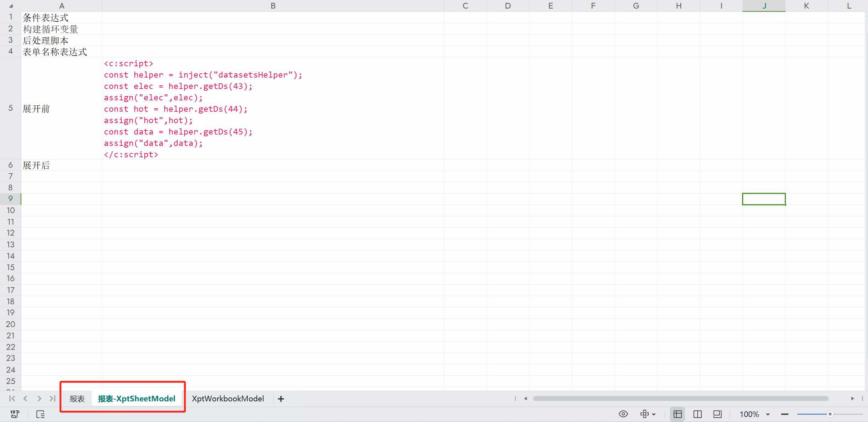Select column B header
This screenshot has width=868, height=422.
point(273,6)
